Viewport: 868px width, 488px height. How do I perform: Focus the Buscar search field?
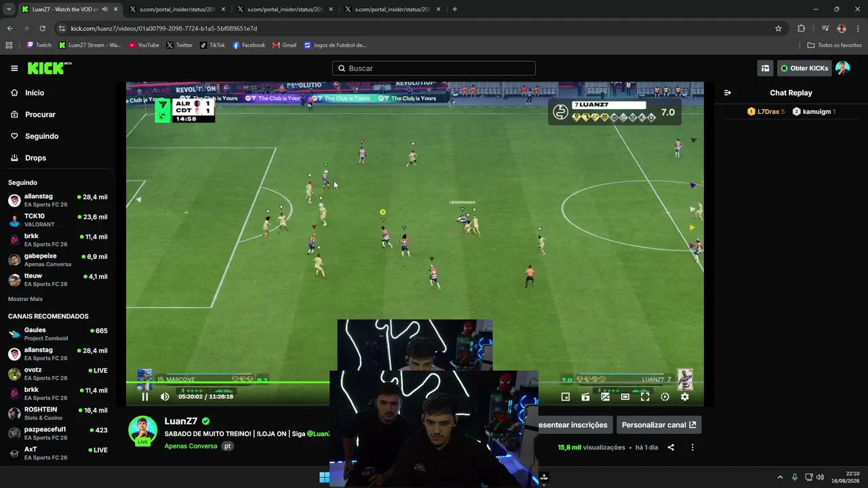coord(434,68)
